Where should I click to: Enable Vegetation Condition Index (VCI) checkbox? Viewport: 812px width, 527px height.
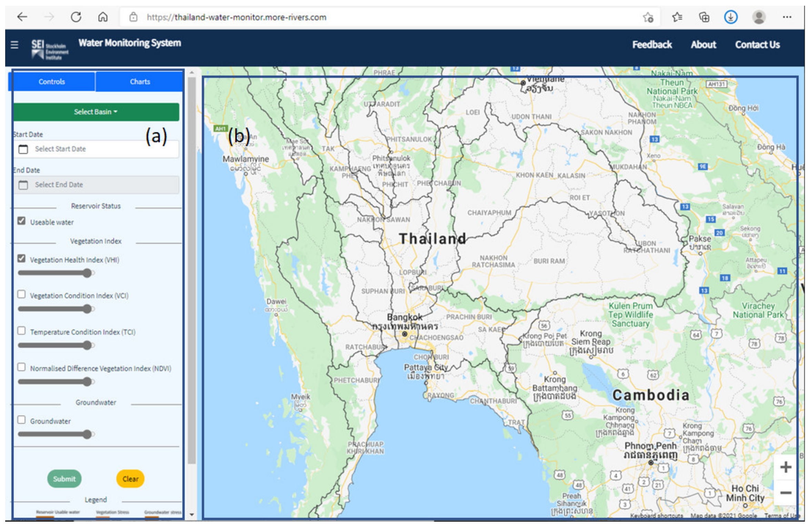pyautogui.click(x=21, y=294)
